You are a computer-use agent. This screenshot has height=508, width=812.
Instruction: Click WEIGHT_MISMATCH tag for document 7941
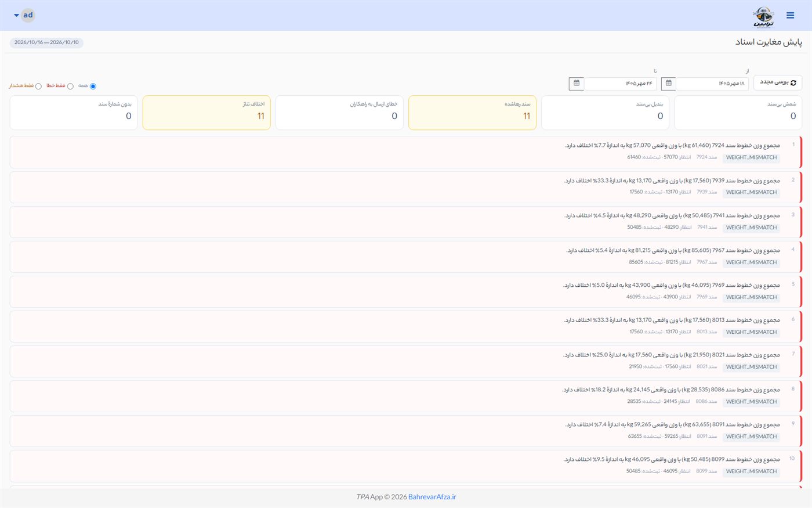(751, 228)
